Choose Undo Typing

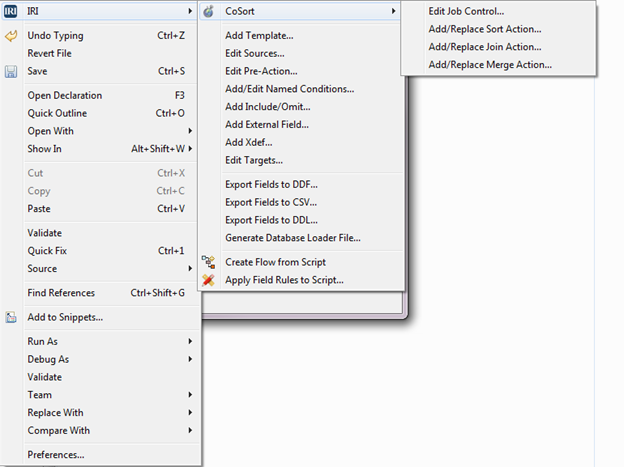tap(101, 36)
